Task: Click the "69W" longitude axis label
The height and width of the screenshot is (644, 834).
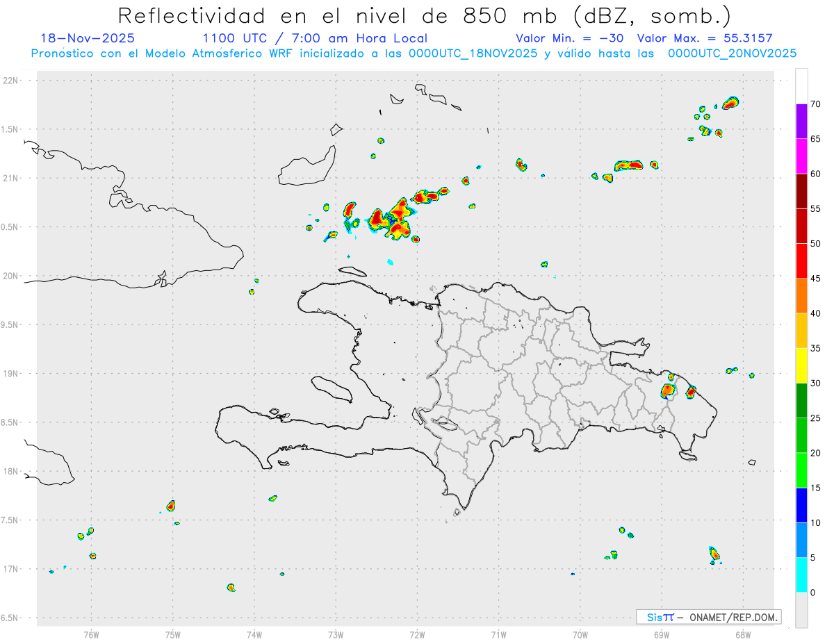Action: (662, 634)
